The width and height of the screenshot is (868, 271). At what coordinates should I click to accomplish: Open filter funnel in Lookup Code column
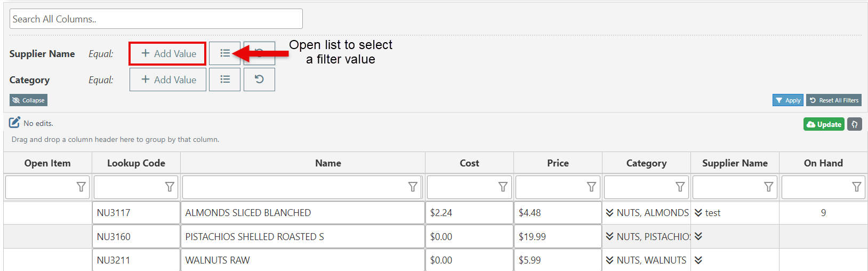(x=170, y=187)
